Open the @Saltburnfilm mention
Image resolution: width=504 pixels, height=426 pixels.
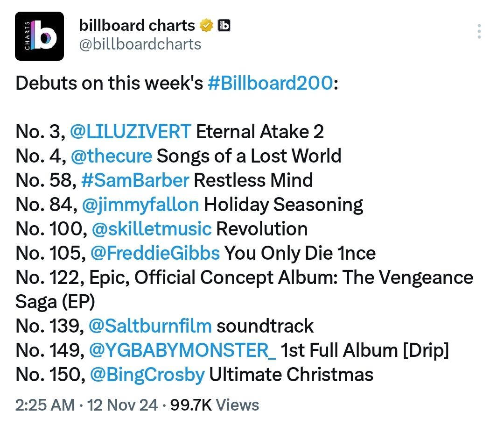(x=150, y=326)
